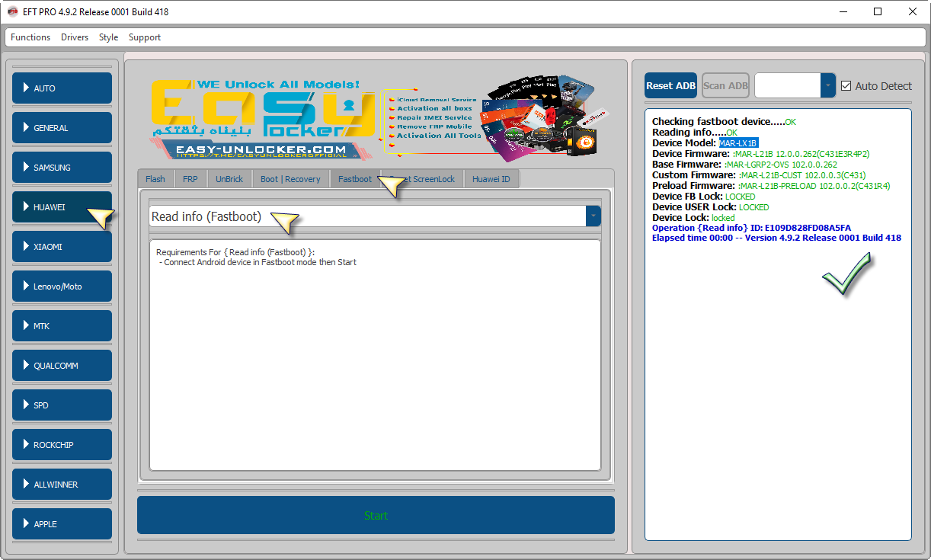The image size is (931, 560).
Task: Open the Drivers menu
Action: (x=75, y=37)
